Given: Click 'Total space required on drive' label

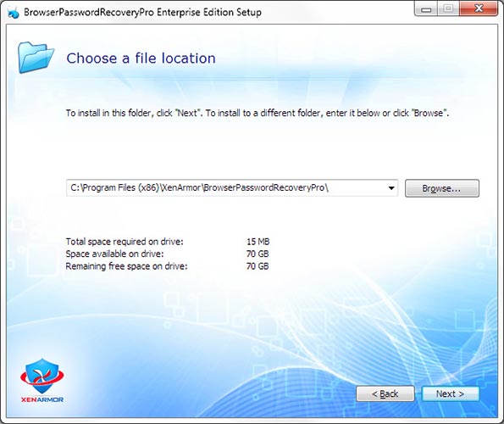Looking at the screenshot, I should [125, 242].
